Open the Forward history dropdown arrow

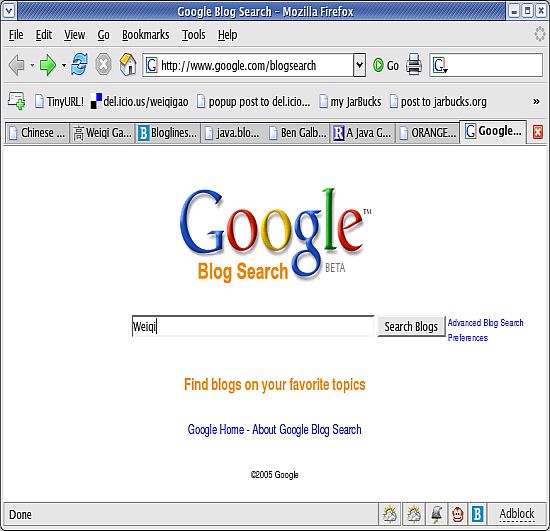tap(64, 65)
